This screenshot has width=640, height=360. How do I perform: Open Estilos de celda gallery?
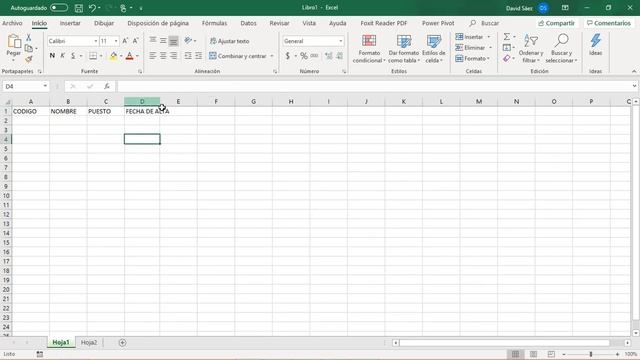click(x=433, y=49)
